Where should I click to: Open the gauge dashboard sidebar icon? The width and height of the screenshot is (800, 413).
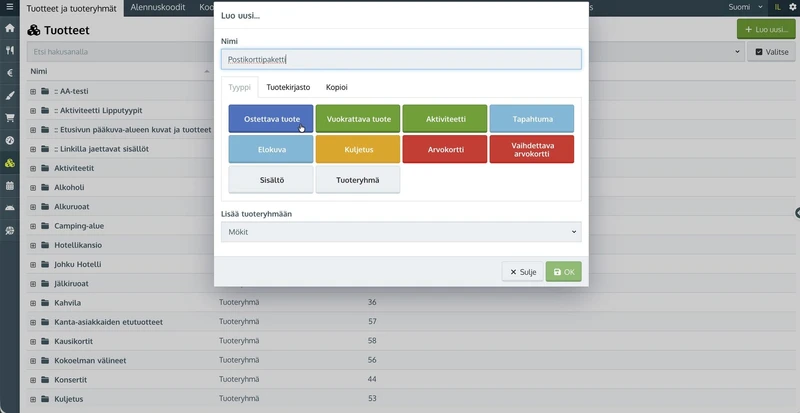click(10, 140)
